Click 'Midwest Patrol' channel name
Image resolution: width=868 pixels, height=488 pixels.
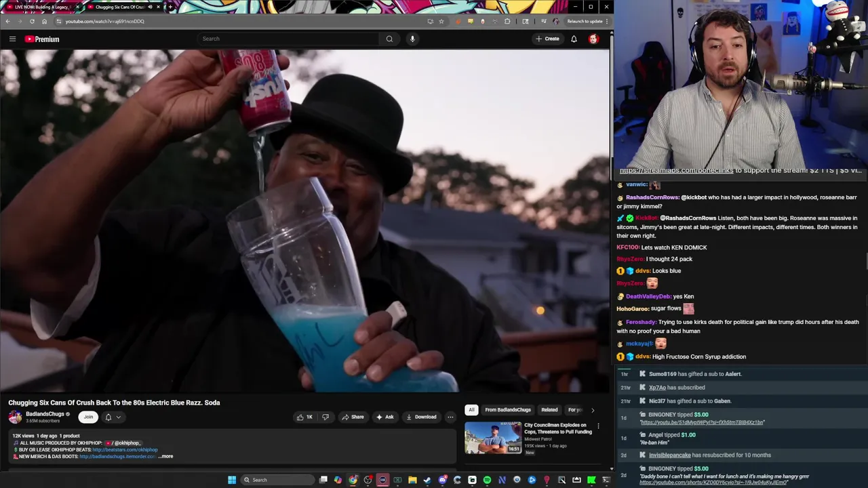coord(538,439)
